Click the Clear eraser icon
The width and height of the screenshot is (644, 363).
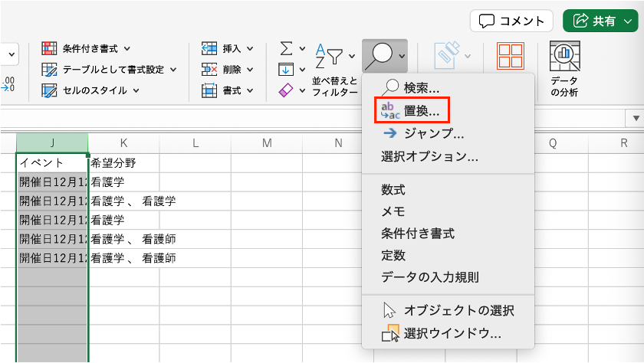pos(286,90)
